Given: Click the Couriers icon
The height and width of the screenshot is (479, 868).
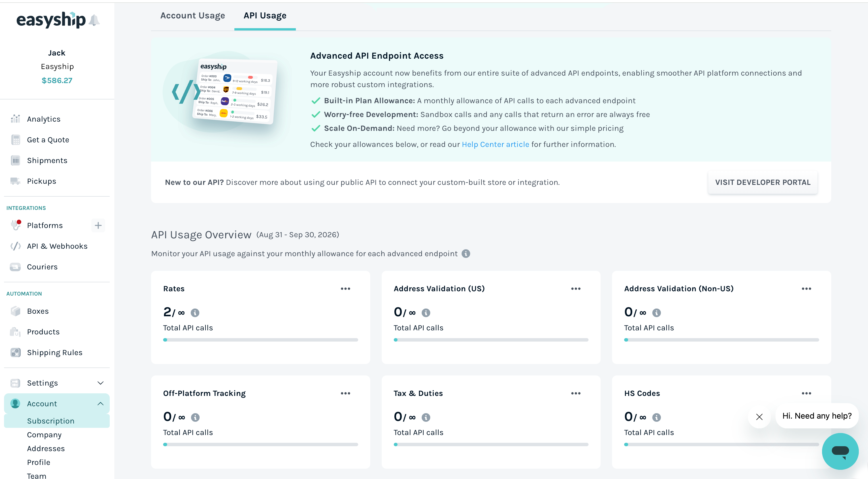Looking at the screenshot, I should [16, 267].
